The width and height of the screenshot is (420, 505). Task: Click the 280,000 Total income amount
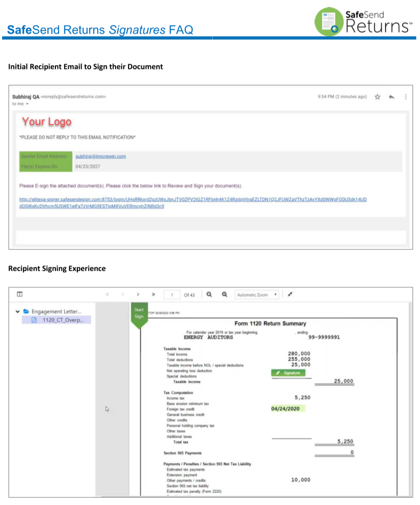(x=299, y=354)
